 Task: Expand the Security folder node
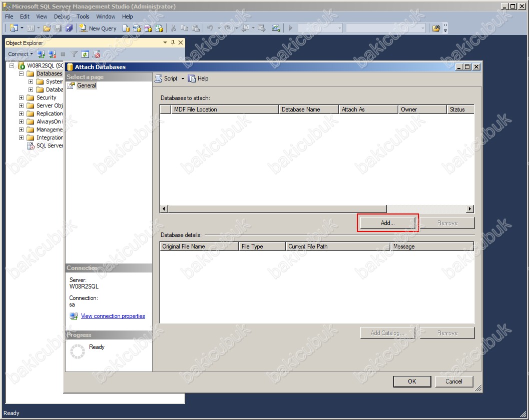point(21,98)
